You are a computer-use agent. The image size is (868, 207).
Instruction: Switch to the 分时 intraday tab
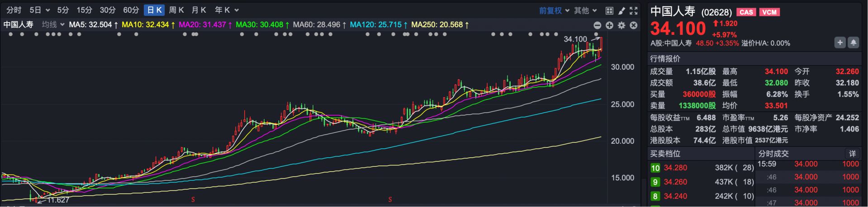[x=14, y=10]
